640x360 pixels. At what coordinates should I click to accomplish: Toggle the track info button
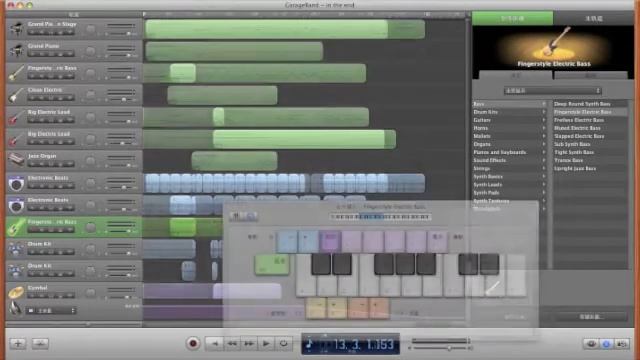(607, 344)
